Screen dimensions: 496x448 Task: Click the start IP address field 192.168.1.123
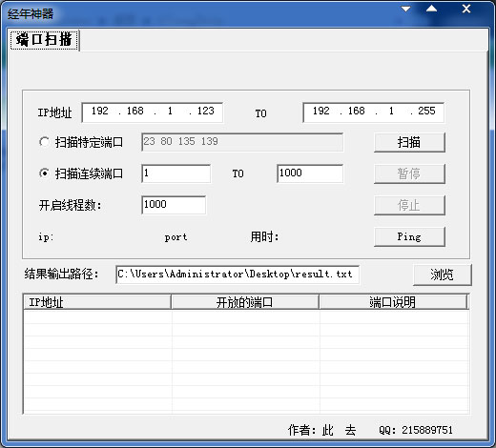tap(153, 112)
